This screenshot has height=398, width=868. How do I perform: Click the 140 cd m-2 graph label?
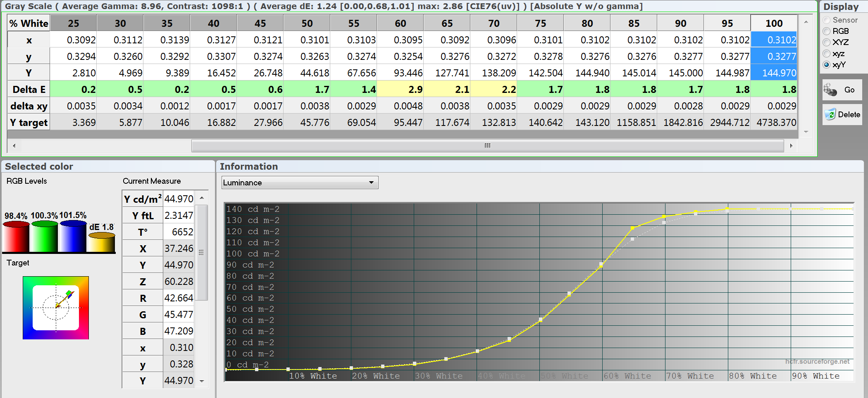[253, 209]
